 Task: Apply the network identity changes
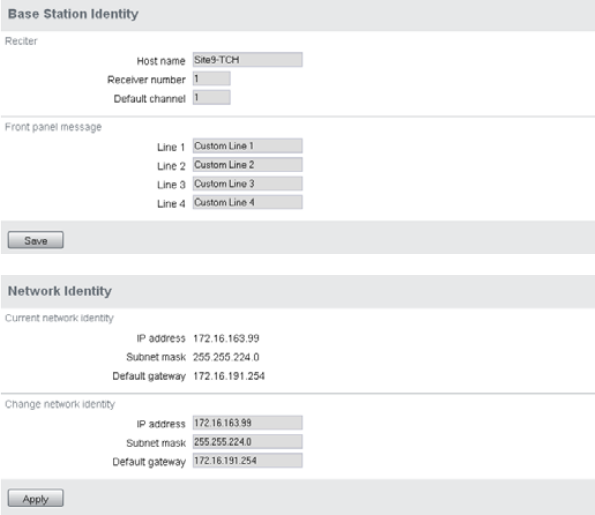36,498
